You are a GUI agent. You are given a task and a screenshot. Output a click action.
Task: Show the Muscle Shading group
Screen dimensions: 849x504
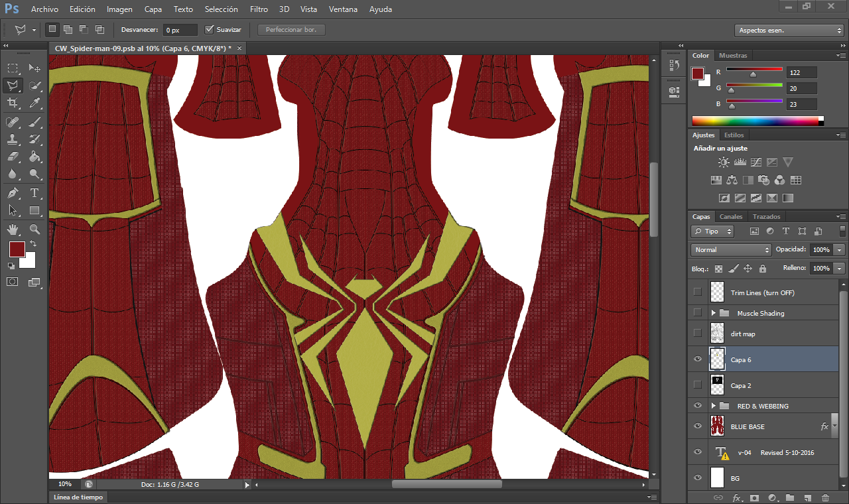[697, 312]
